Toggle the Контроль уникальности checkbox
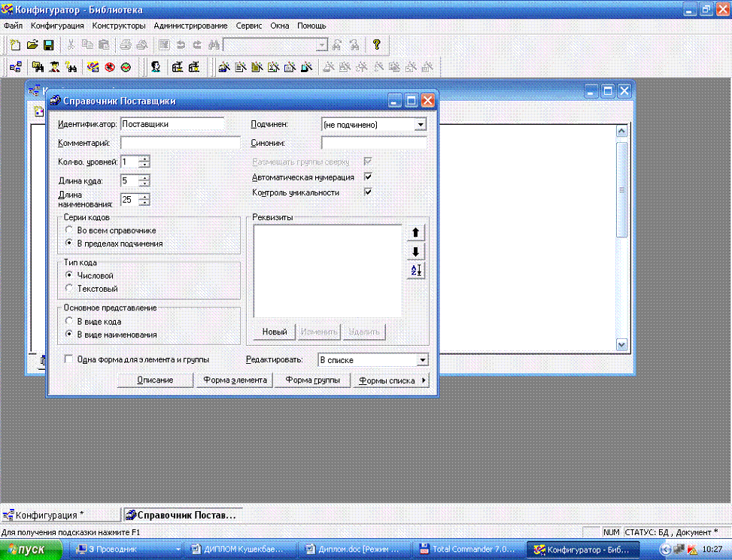 coord(368,192)
